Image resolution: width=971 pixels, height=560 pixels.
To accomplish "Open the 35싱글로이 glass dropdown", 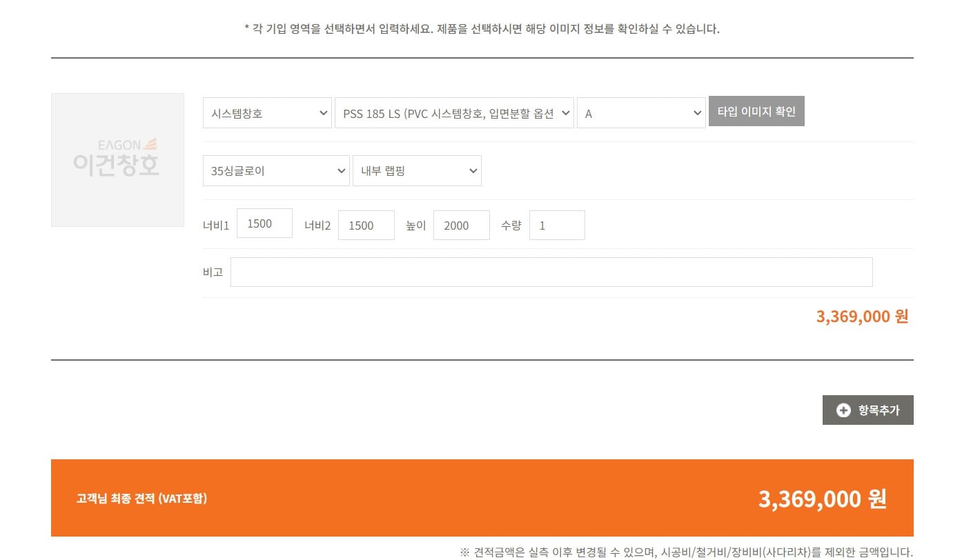I will [276, 170].
